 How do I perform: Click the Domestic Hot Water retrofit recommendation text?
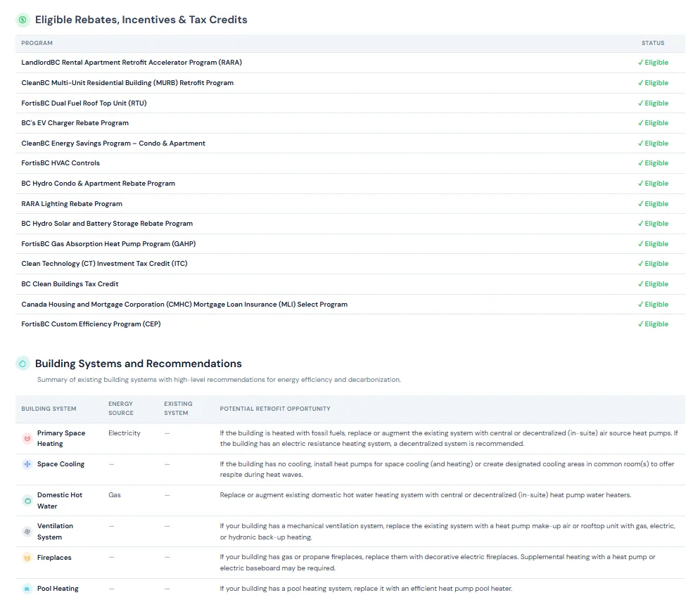point(426,495)
